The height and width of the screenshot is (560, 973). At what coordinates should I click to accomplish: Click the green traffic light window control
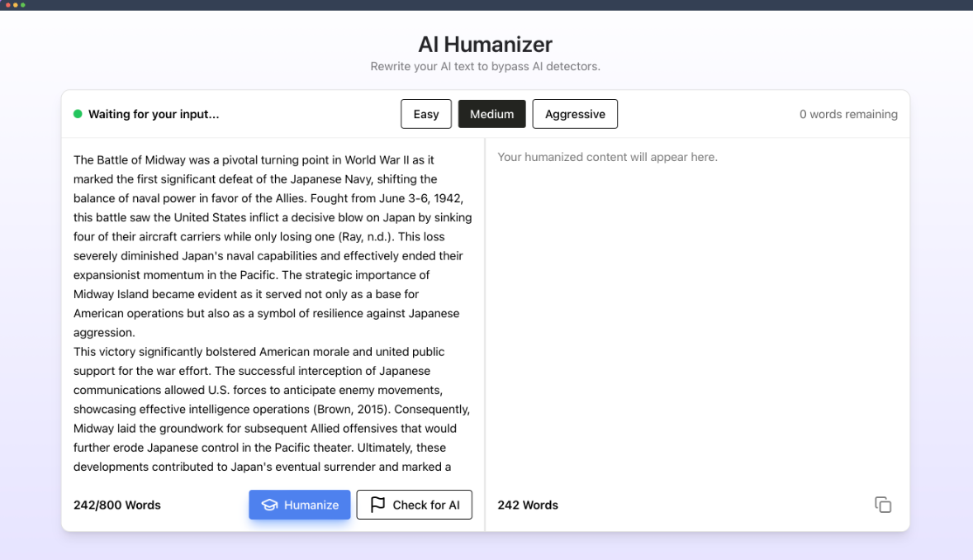point(23,5)
